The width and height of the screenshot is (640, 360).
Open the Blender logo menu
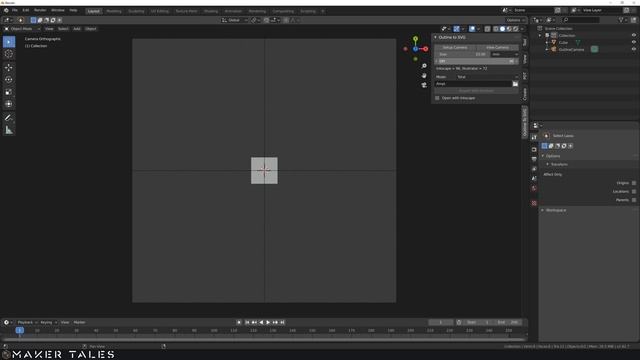point(6,10)
